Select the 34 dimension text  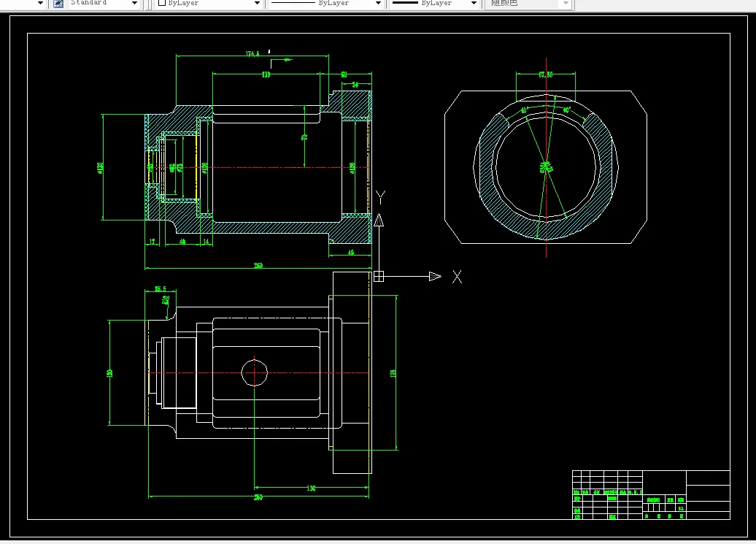355,85
